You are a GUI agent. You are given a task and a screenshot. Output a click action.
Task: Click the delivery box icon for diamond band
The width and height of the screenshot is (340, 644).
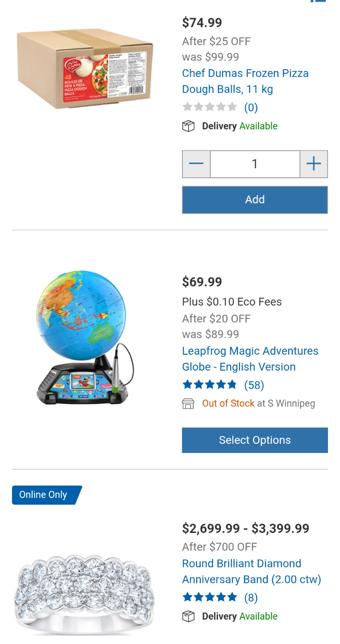click(x=189, y=617)
